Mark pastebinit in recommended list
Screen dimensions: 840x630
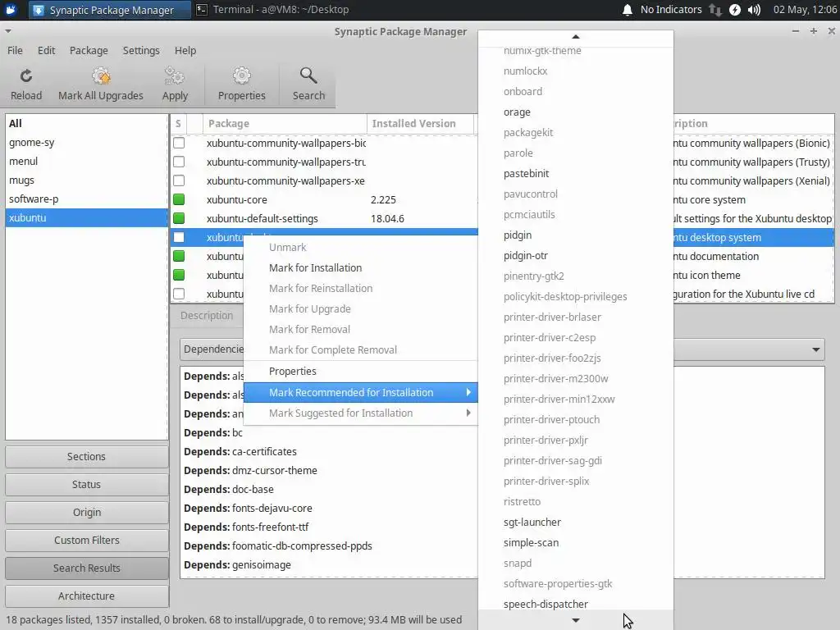575,174
